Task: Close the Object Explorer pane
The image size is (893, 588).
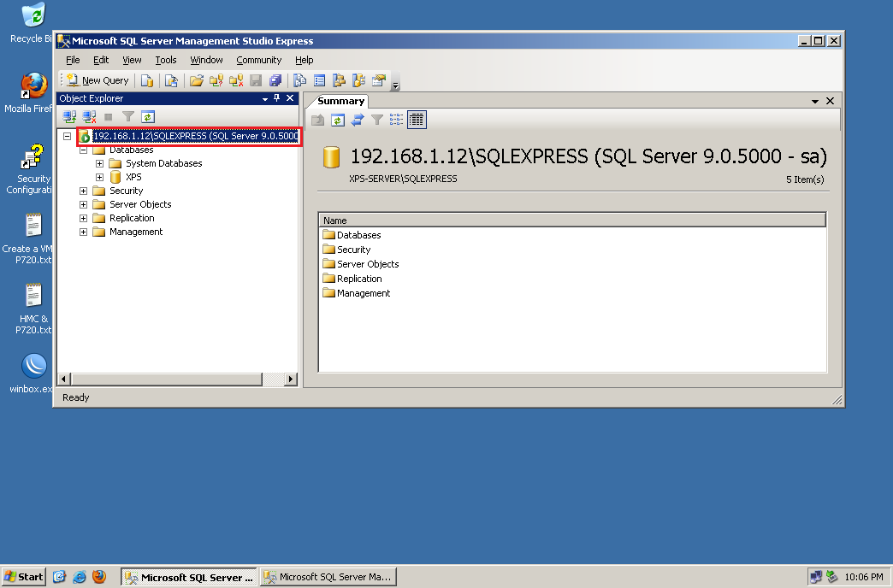Action: pyautogui.click(x=290, y=98)
